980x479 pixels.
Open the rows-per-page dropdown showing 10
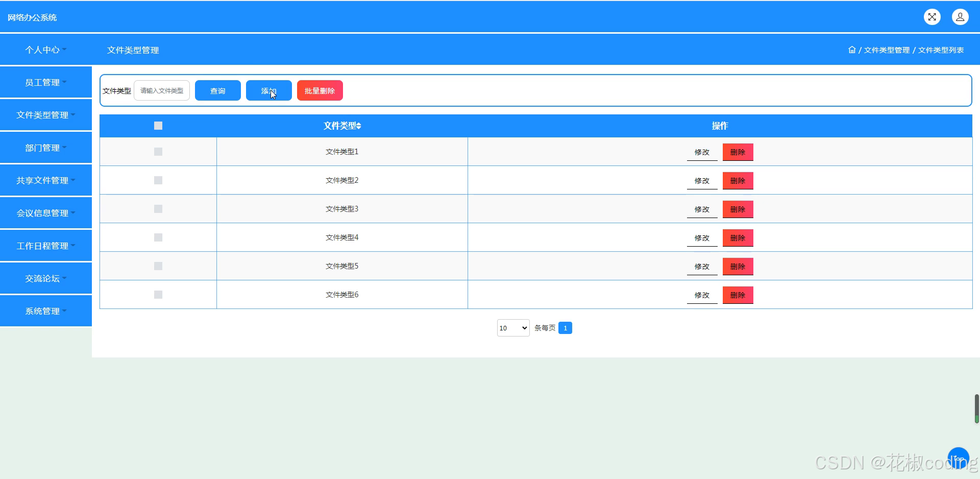pyautogui.click(x=513, y=328)
